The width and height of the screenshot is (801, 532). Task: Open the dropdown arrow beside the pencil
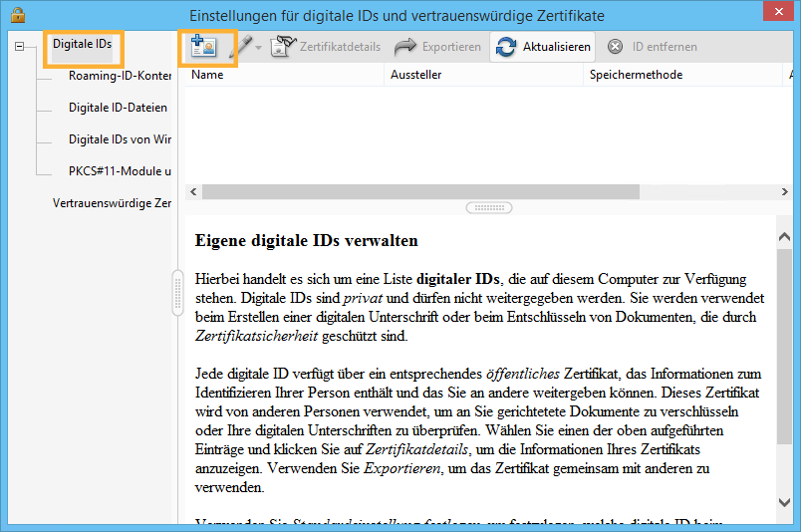(258, 48)
